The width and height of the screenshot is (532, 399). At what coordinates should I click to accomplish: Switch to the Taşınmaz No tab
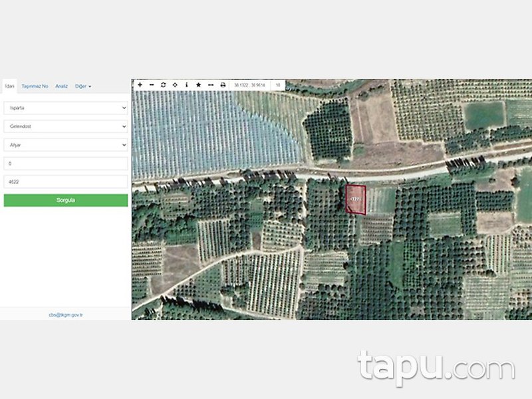pos(35,86)
